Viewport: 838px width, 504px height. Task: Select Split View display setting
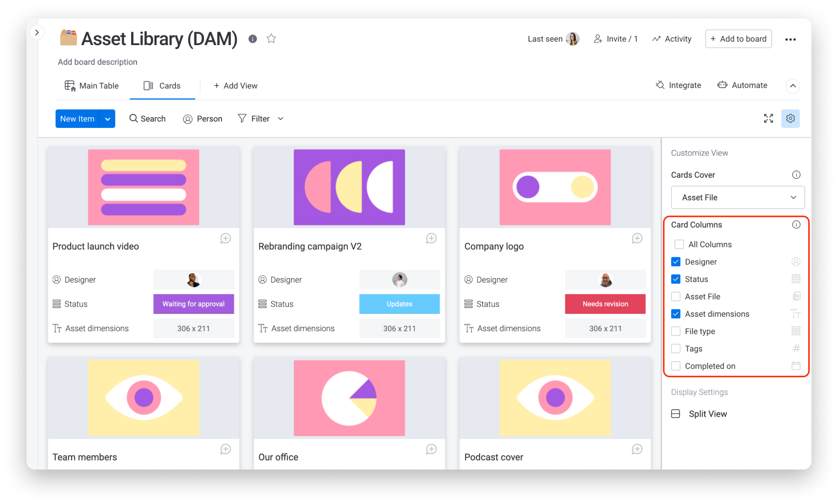pyautogui.click(x=699, y=414)
